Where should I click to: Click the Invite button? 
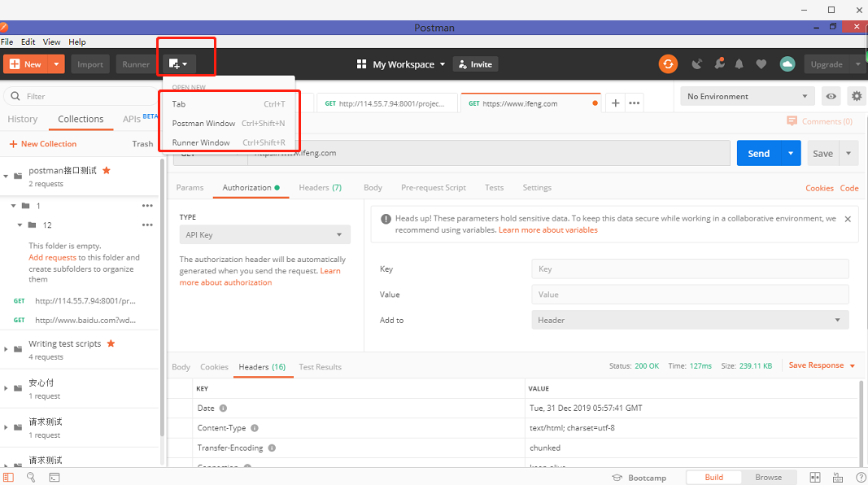point(476,64)
